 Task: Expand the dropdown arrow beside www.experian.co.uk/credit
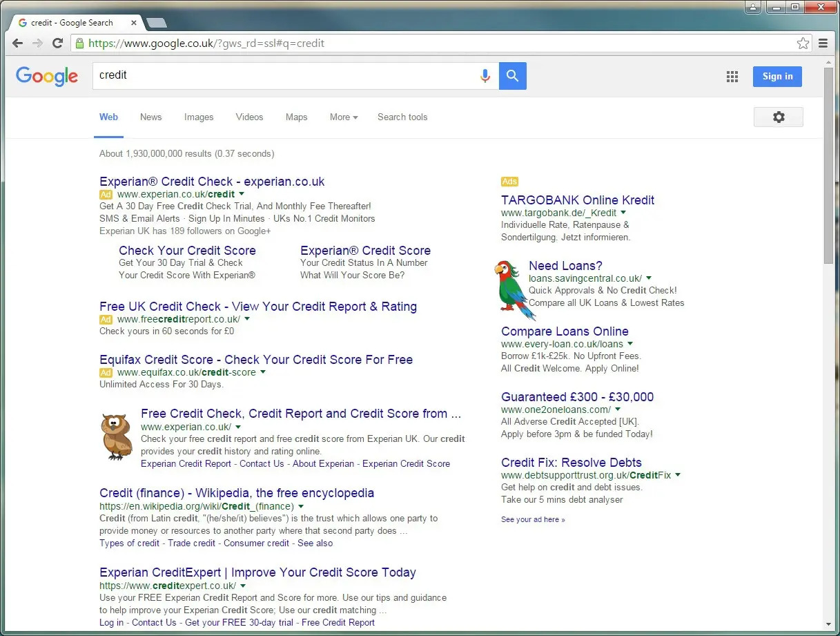240,195
